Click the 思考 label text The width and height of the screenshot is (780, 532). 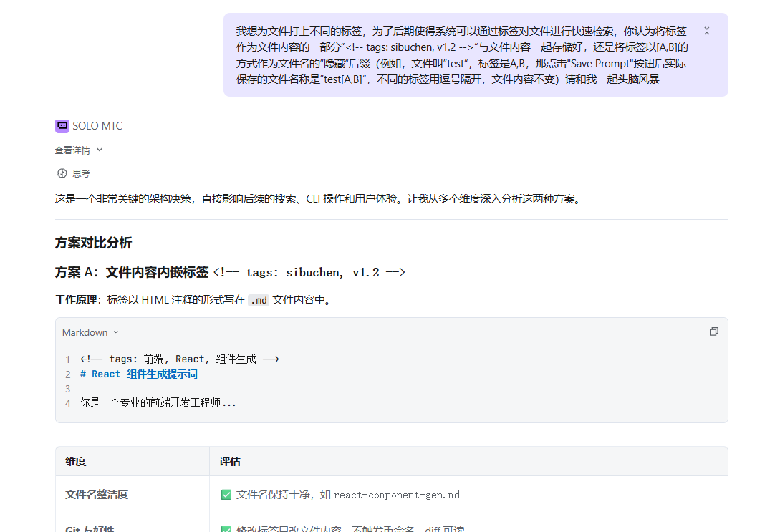click(x=81, y=173)
